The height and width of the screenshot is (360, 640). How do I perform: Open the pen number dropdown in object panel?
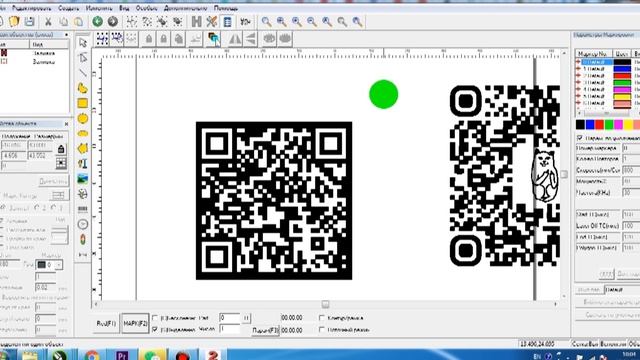pos(59,265)
